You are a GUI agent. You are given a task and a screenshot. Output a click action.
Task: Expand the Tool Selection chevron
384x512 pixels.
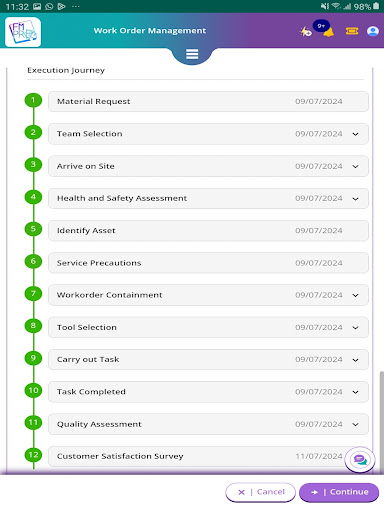(356, 328)
